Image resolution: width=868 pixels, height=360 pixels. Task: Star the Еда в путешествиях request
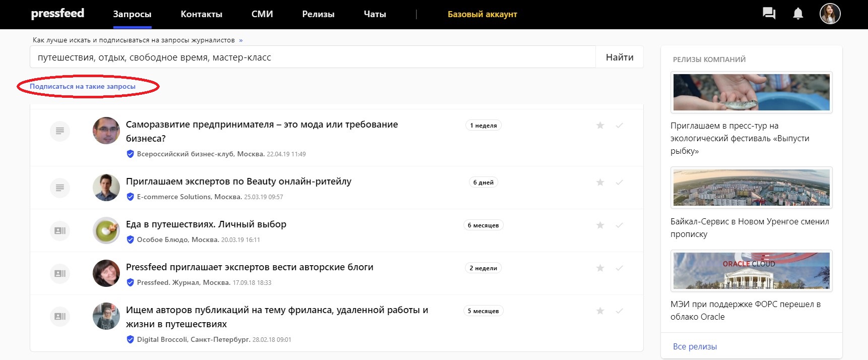click(x=600, y=225)
